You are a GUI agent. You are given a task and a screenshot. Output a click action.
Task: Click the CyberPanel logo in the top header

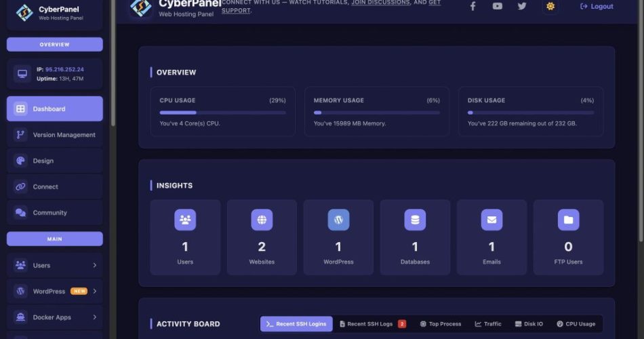click(x=141, y=7)
